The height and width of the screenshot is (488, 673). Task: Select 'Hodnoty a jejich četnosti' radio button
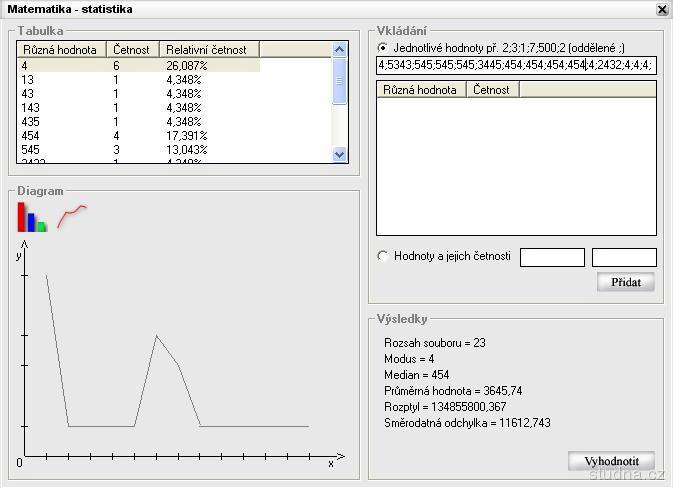click(383, 256)
